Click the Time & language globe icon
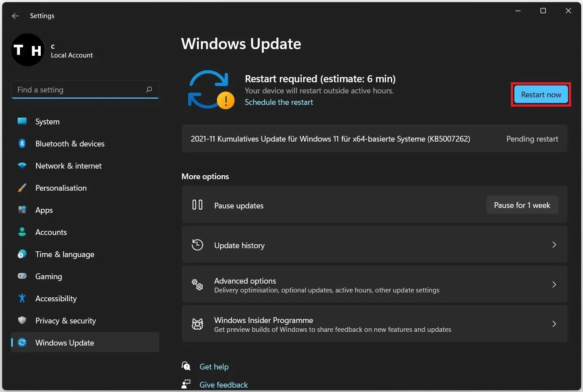 [22, 254]
